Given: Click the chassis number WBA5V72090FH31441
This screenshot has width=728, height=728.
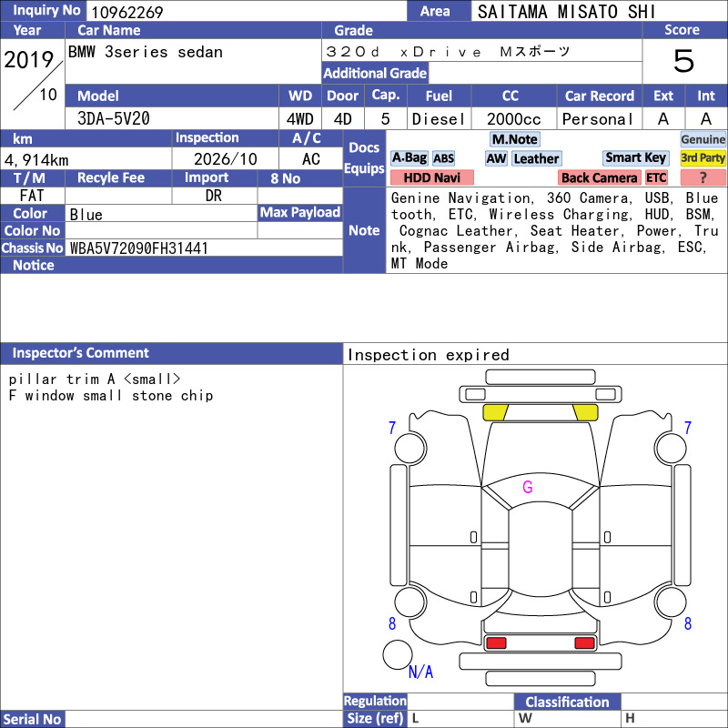Looking at the screenshot, I should (139, 248).
